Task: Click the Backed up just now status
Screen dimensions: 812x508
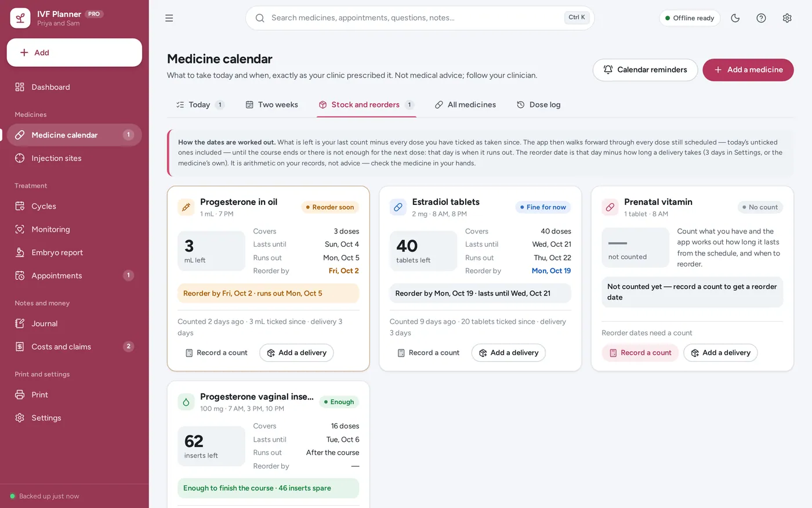Action: click(x=45, y=496)
